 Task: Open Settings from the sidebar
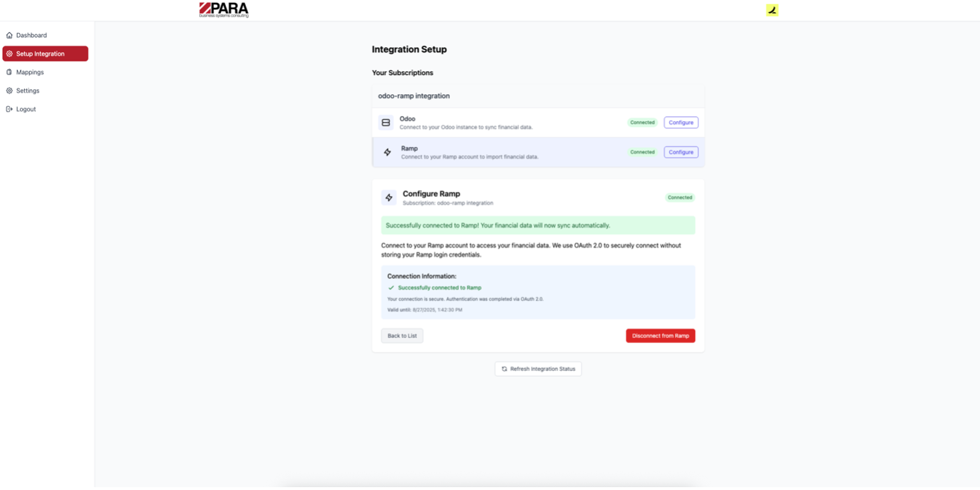45,91
